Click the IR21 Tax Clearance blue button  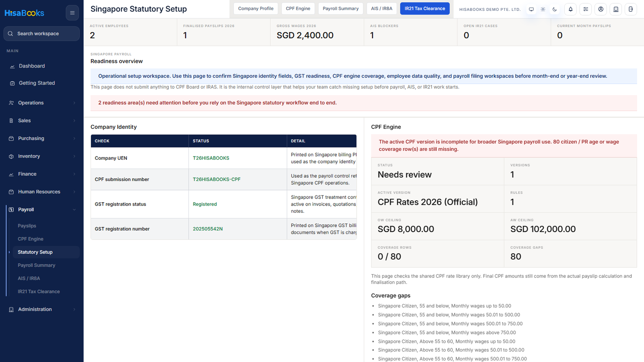[x=425, y=8]
